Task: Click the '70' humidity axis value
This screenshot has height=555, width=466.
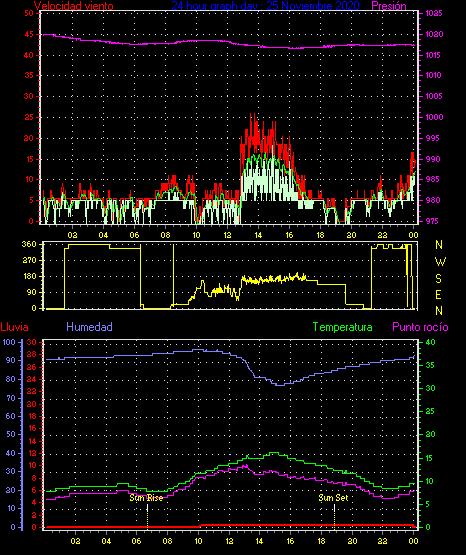Action: (x=11, y=398)
